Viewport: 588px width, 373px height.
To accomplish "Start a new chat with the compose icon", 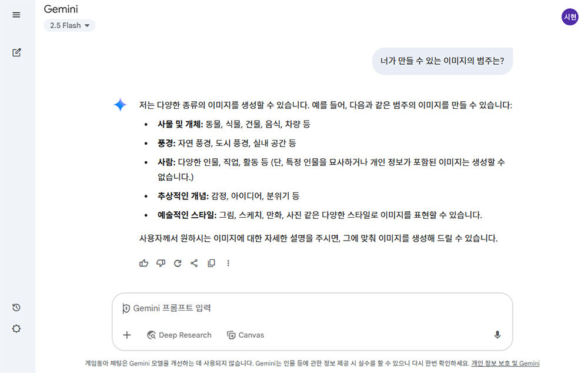I will coord(16,52).
